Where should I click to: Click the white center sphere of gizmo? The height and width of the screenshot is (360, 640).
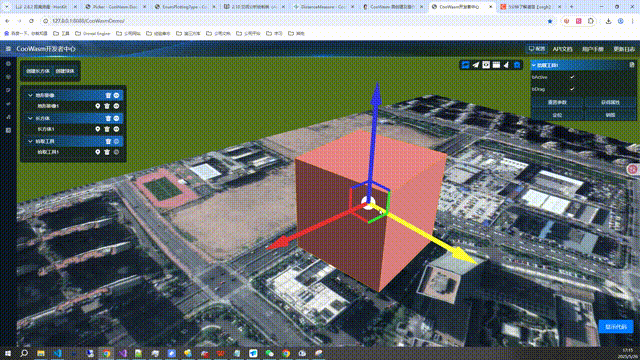pos(368,202)
